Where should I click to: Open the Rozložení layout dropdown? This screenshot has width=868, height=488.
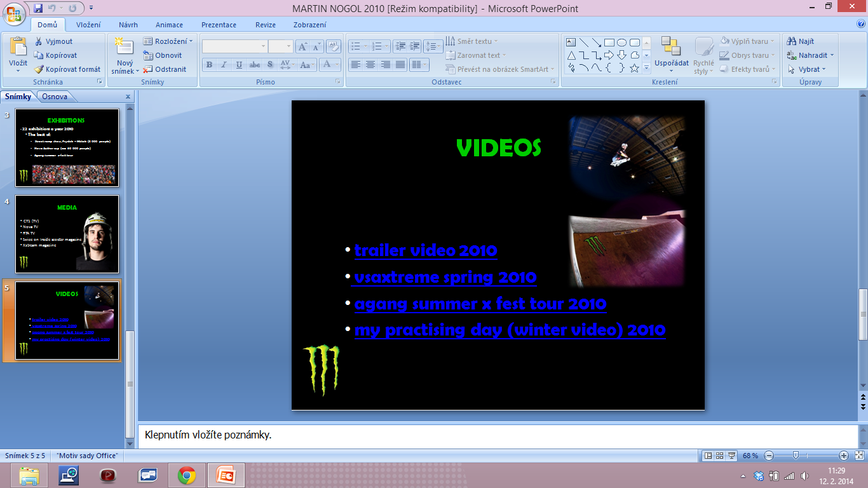tap(168, 41)
